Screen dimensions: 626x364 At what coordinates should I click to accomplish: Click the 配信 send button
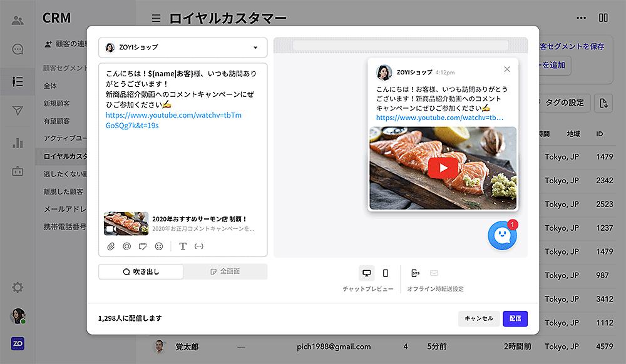click(515, 318)
